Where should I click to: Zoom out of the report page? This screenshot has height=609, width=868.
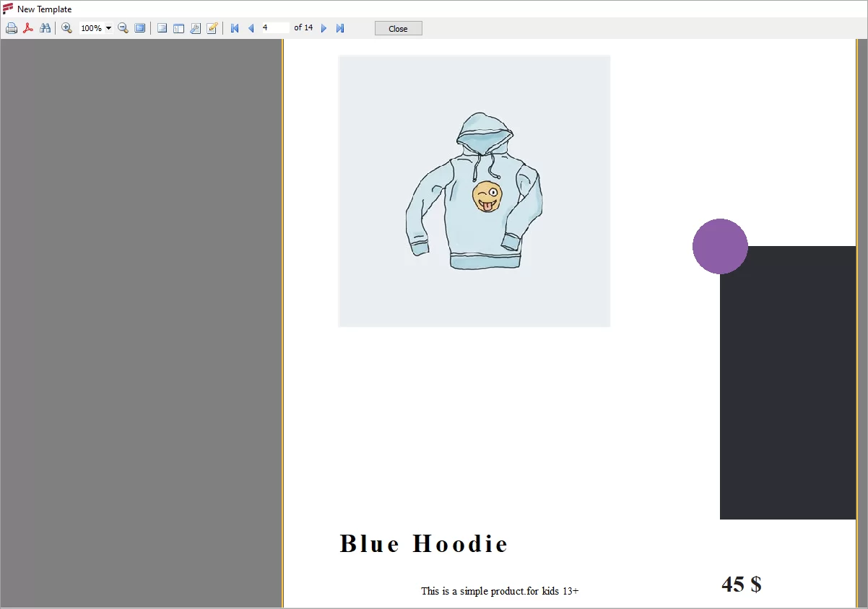click(123, 28)
